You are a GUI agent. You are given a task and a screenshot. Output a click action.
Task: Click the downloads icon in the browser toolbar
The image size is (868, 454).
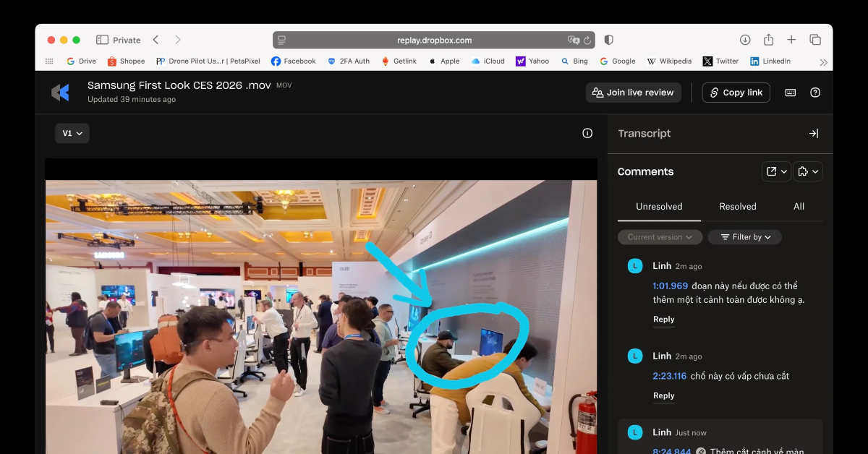click(745, 39)
